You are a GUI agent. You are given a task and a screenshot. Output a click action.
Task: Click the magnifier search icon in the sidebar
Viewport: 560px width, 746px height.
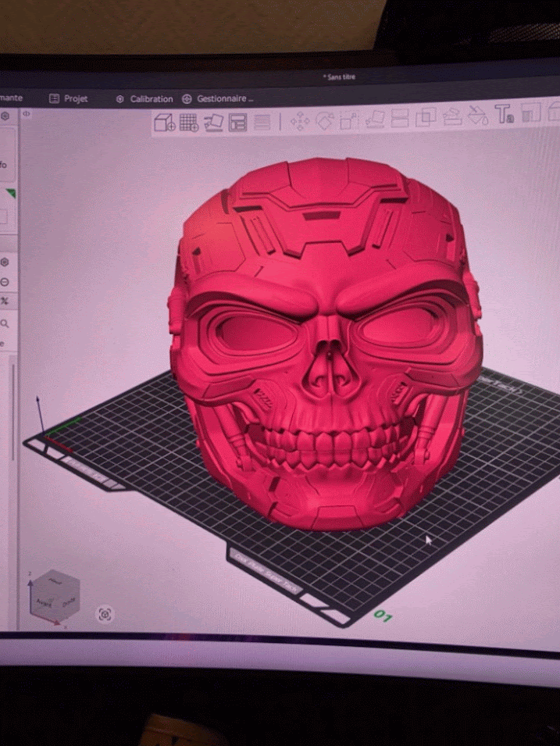5,323
